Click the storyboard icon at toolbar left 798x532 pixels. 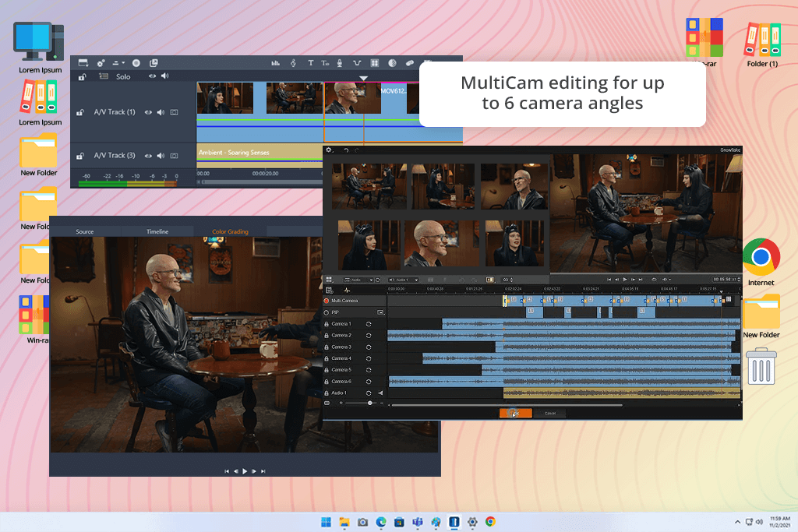click(83, 63)
